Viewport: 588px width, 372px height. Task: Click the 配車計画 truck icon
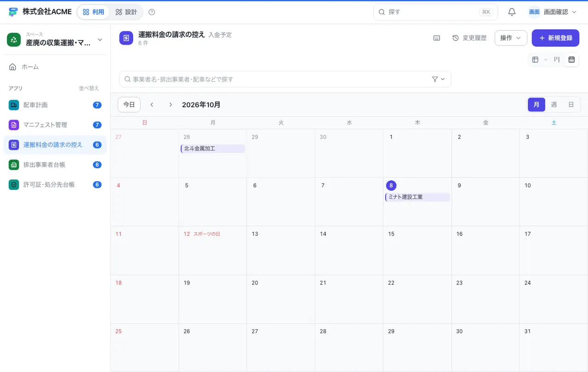click(14, 105)
